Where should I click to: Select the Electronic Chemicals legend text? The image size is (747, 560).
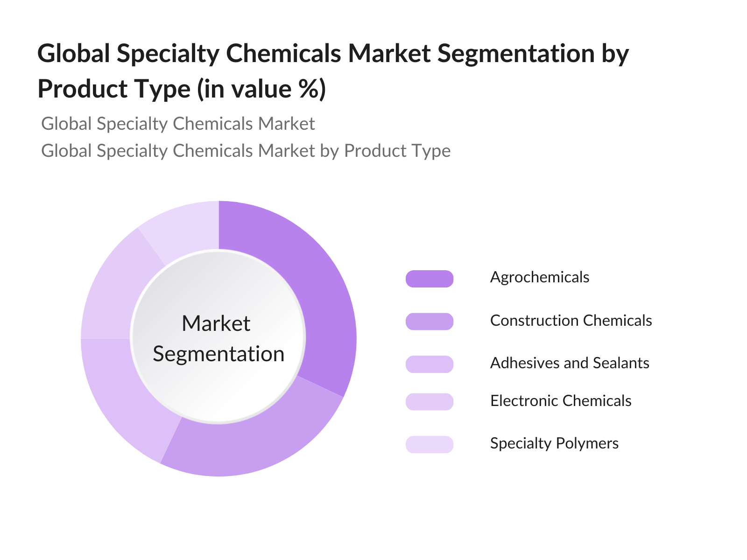[560, 401]
